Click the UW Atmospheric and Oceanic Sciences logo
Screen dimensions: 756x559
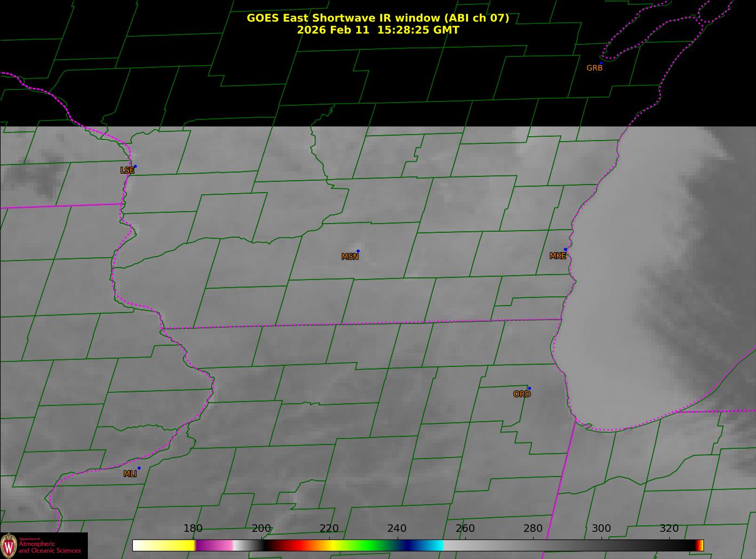tap(43, 545)
